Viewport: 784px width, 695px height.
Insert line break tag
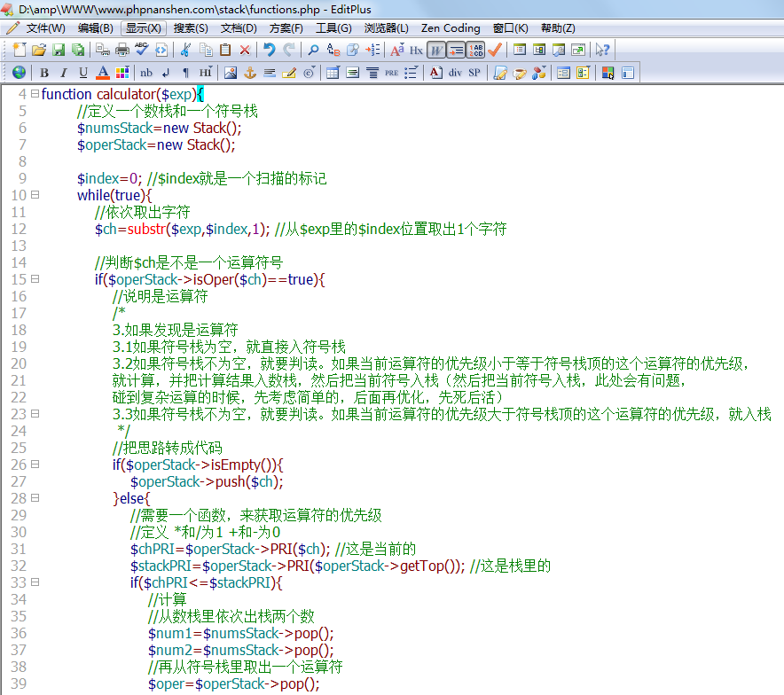coord(166,73)
